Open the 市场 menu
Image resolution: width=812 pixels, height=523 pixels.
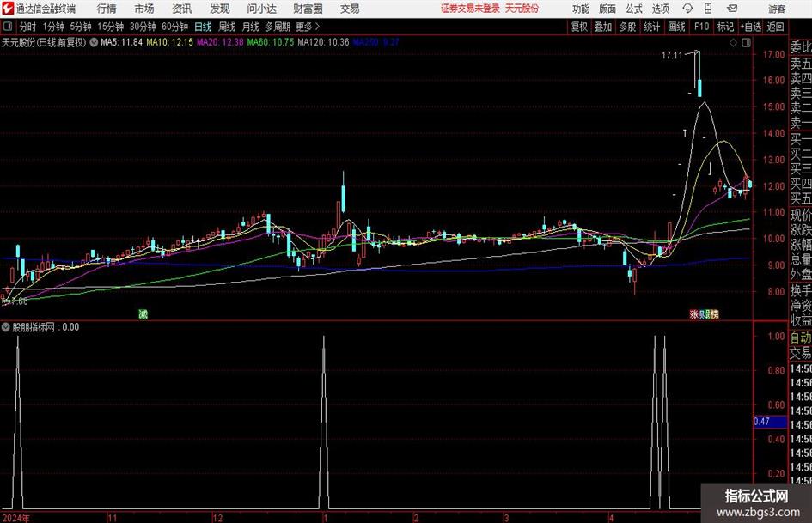click(144, 9)
